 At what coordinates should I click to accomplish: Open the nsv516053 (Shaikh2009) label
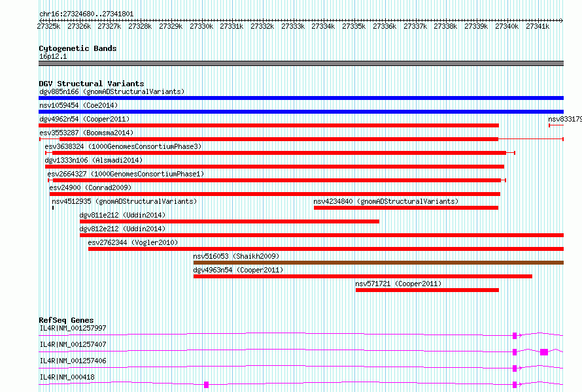[x=236, y=256]
